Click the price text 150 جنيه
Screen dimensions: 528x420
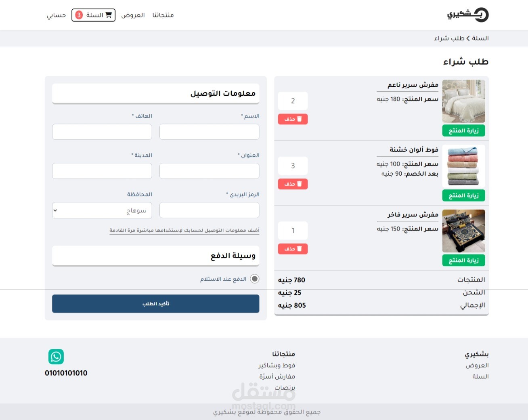(389, 229)
